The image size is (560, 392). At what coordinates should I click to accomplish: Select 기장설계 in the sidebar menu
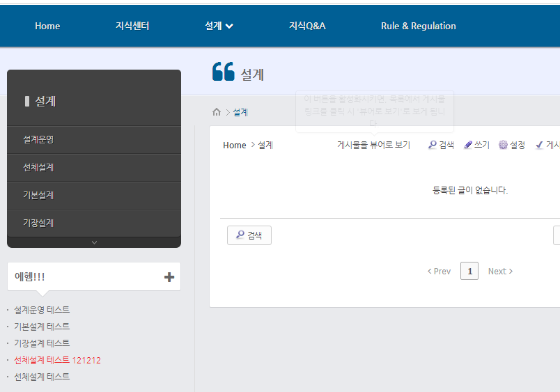[38, 223]
